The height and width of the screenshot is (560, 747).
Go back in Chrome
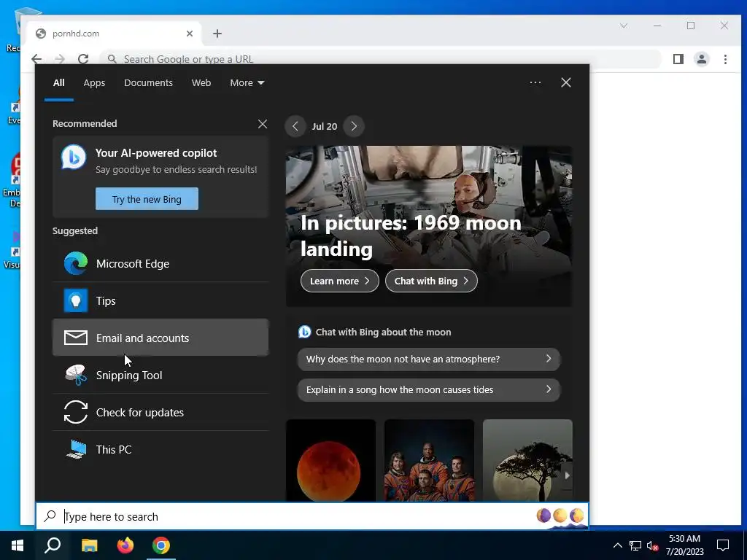(x=36, y=58)
